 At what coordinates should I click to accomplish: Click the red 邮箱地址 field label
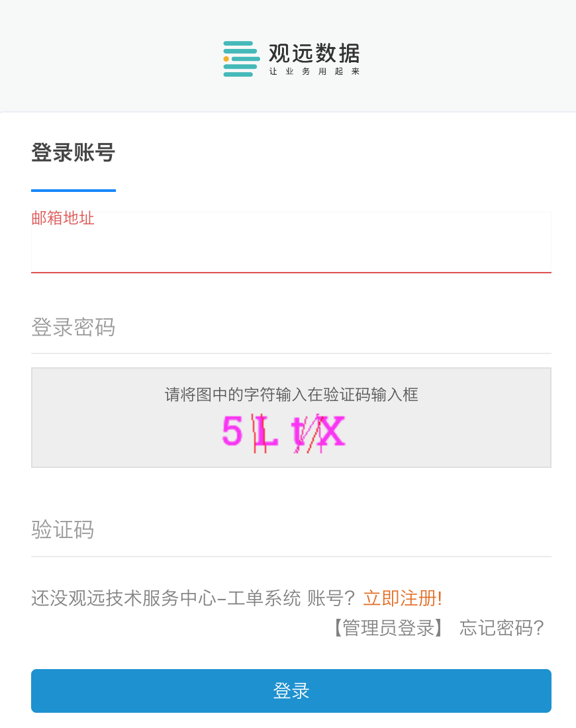pos(63,218)
